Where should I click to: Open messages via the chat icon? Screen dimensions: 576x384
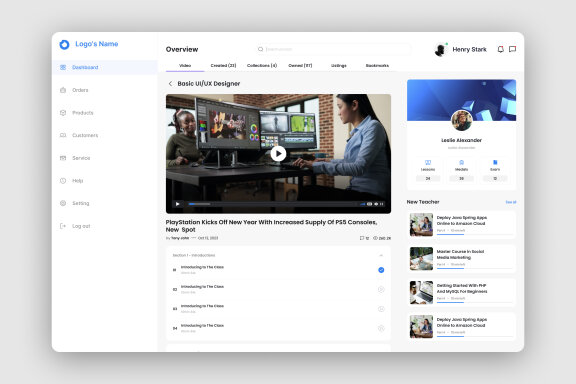pos(512,49)
